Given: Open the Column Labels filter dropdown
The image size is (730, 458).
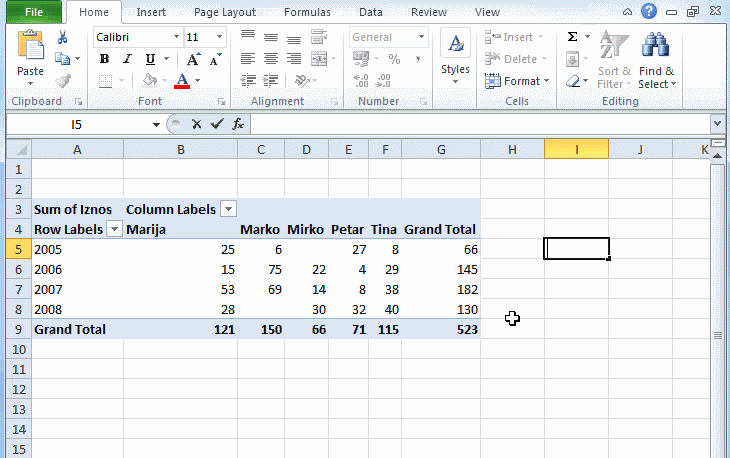Looking at the screenshot, I should (x=229, y=209).
